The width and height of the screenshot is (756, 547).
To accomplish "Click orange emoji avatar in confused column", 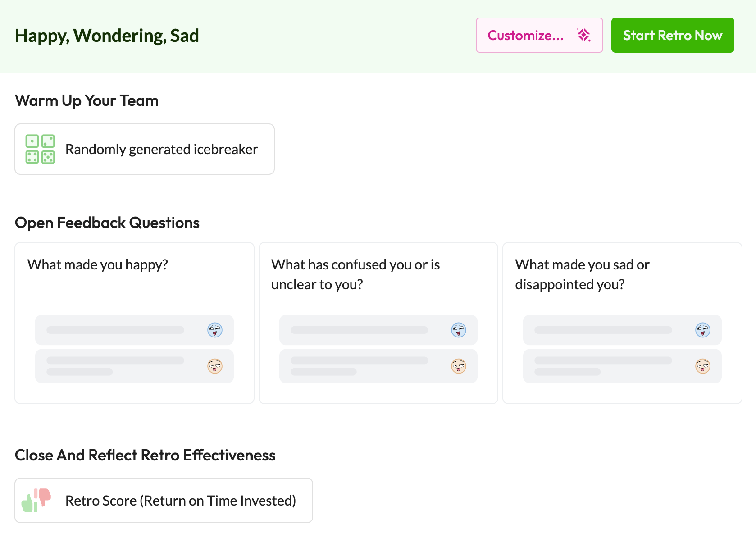I will (x=459, y=366).
